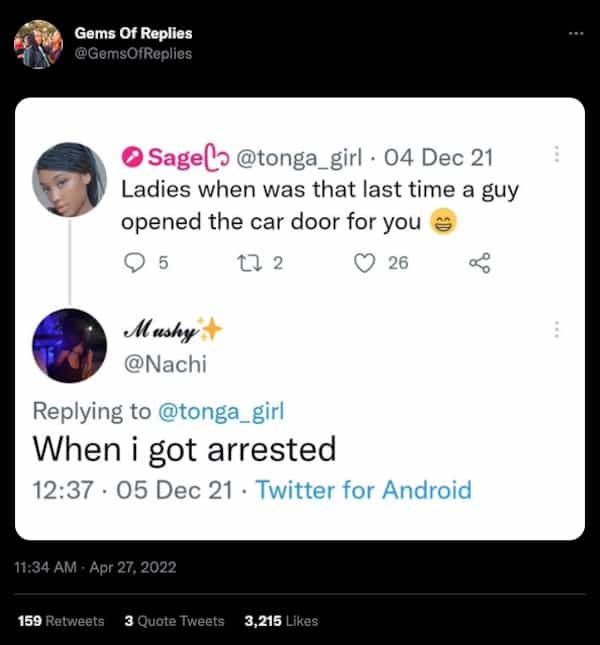Image resolution: width=600 pixels, height=645 pixels.
Task: View the 159 Retweets list
Action: point(61,621)
